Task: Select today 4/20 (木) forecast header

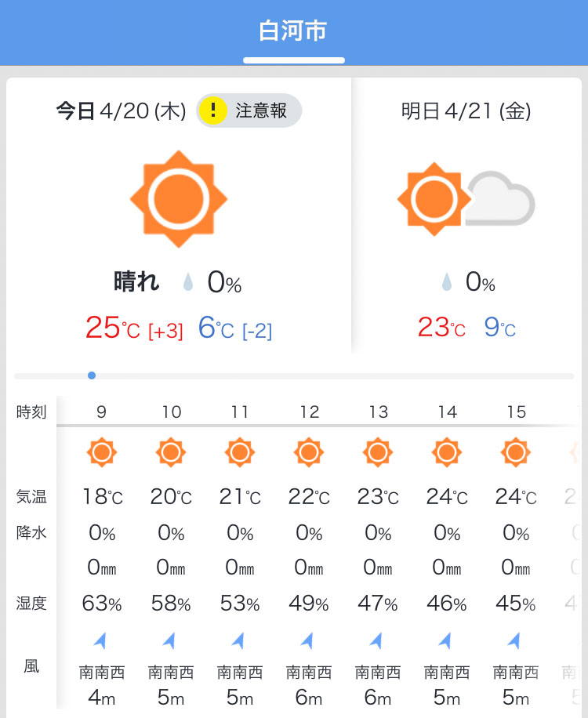Action: (121, 111)
